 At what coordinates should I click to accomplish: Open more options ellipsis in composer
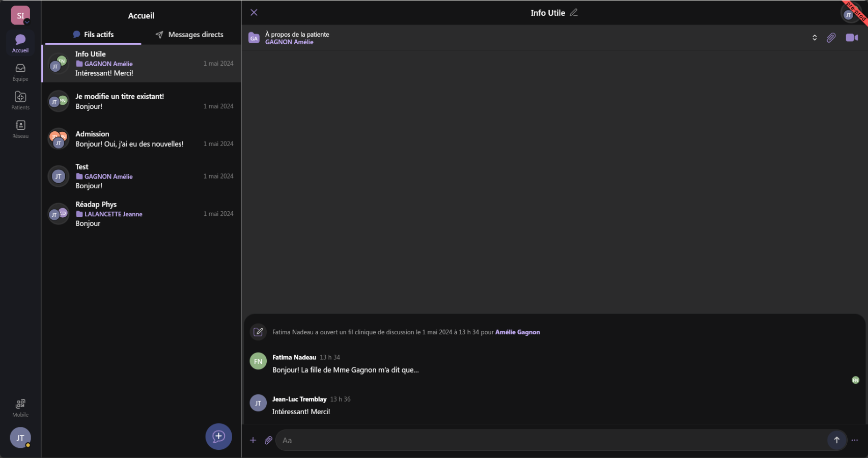(x=855, y=440)
